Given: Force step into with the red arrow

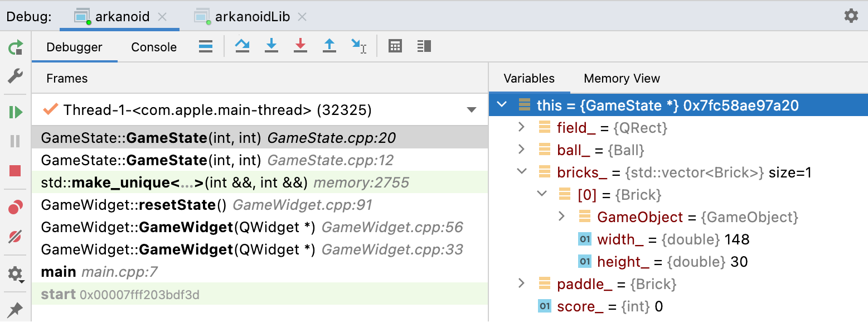Looking at the screenshot, I should click(300, 46).
